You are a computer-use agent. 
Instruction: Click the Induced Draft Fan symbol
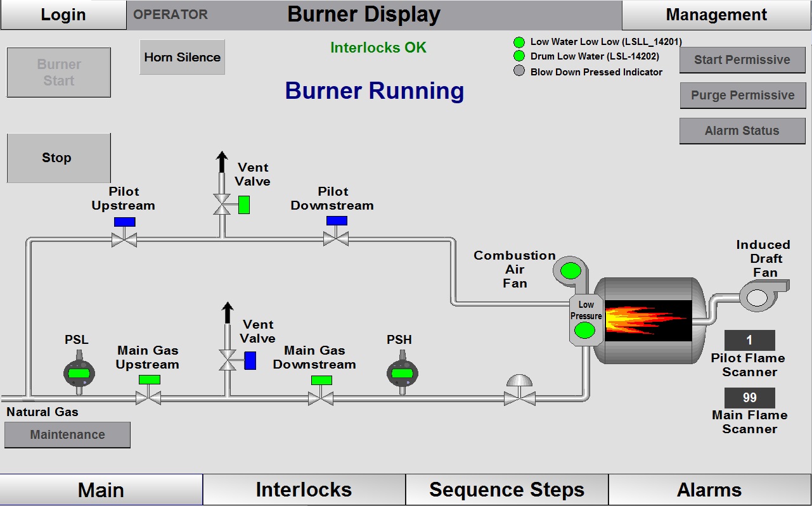[756, 296]
